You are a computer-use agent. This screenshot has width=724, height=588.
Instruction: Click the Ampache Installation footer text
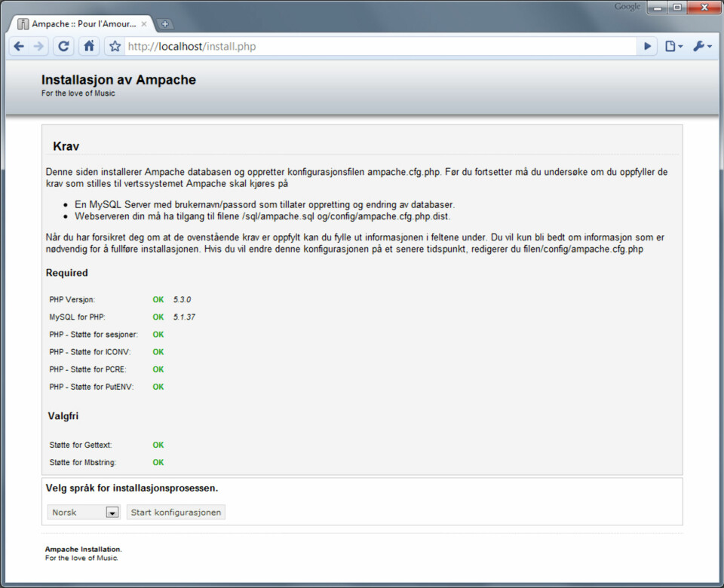click(x=83, y=550)
